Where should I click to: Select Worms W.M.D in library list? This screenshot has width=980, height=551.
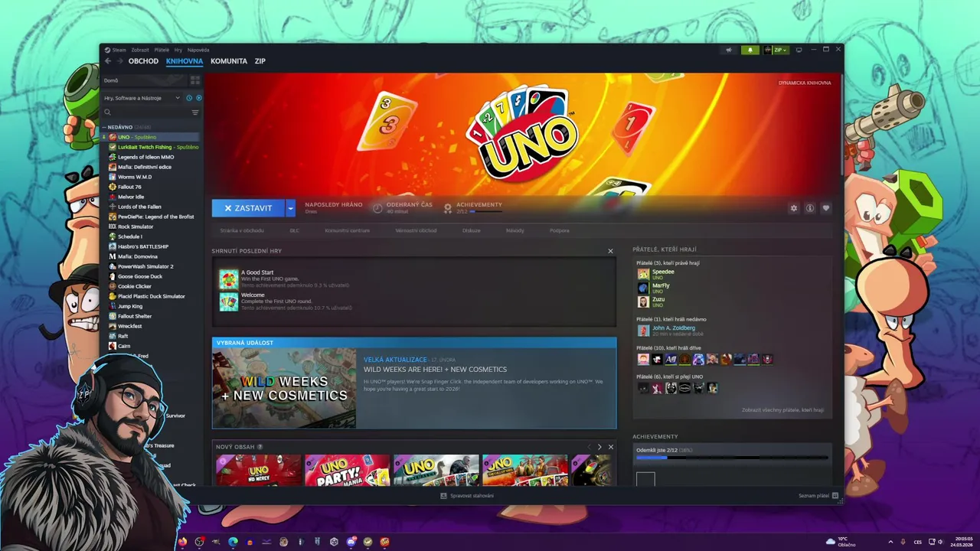click(x=135, y=177)
